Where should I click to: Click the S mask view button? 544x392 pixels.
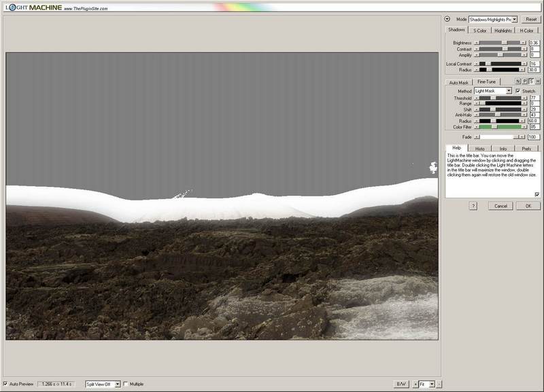tap(531, 82)
